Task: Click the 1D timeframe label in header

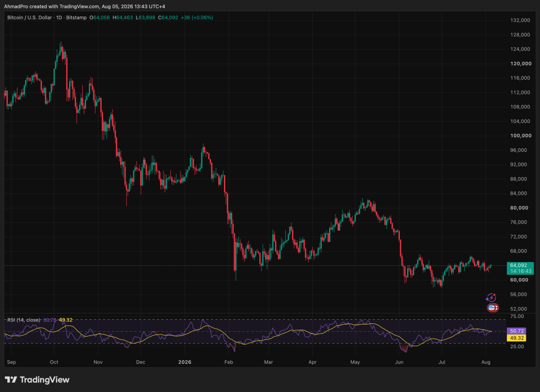Action: coord(59,17)
